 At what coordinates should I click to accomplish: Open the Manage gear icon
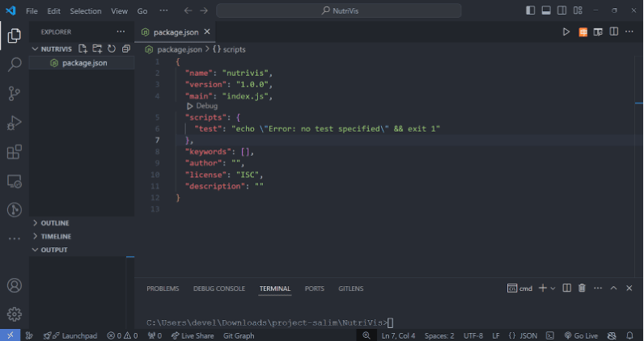pos(15,314)
